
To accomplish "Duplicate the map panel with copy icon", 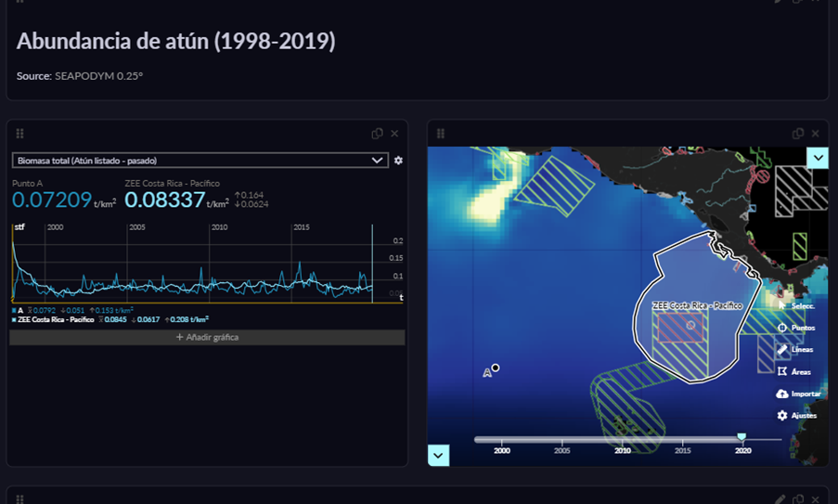I will coord(797,134).
